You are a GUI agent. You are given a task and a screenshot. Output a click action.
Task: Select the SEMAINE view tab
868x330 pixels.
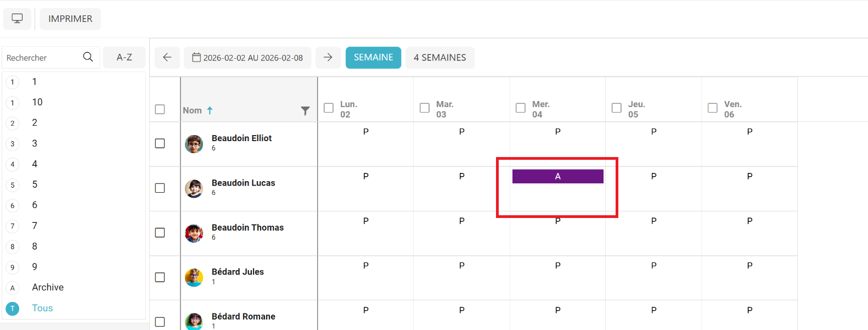click(x=373, y=58)
